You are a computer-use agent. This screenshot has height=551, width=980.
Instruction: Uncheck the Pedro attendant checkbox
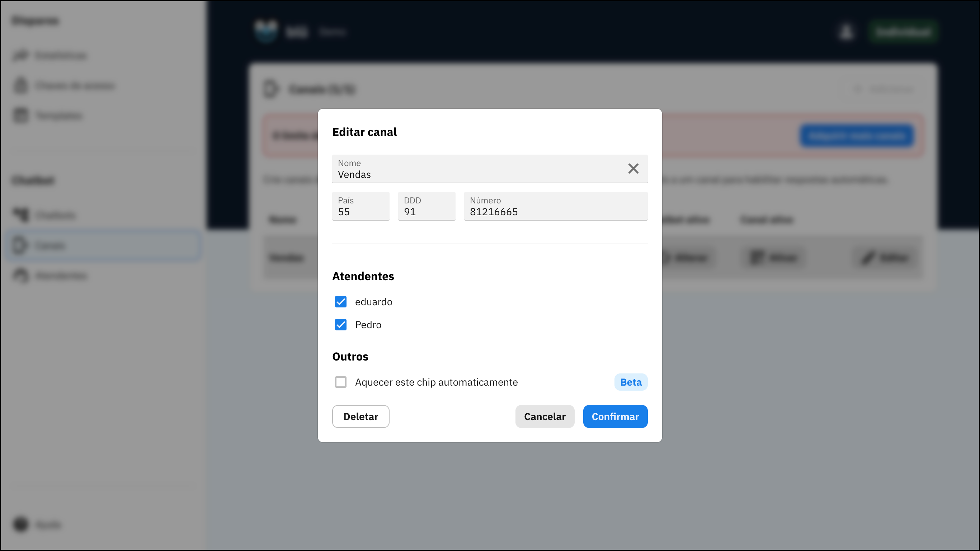(340, 325)
